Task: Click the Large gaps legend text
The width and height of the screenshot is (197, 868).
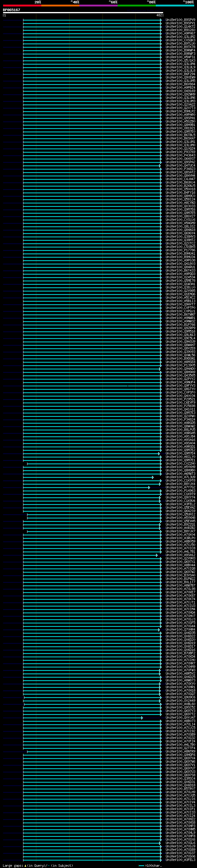Action: pos(38,865)
